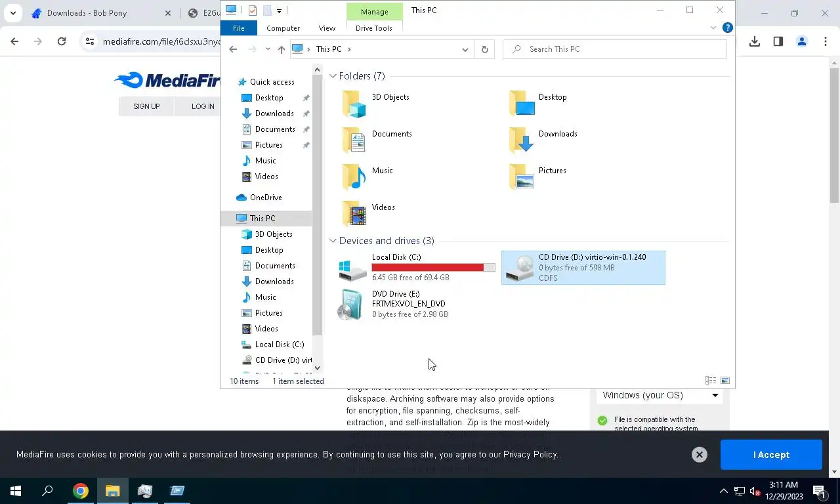Viewport: 840px width, 504px height.
Task: Open the 3D Objects folder icon
Action: point(354,104)
